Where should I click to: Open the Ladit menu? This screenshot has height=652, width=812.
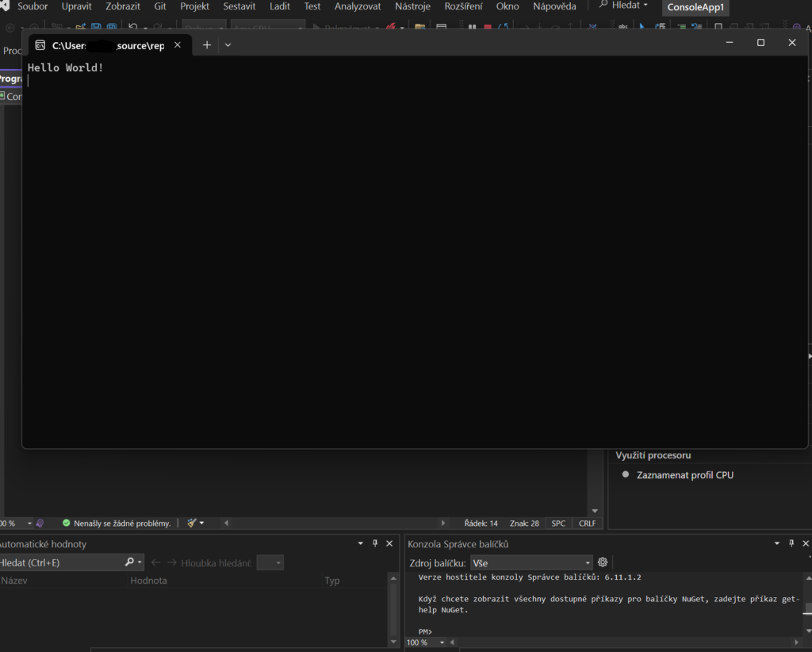point(280,6)
